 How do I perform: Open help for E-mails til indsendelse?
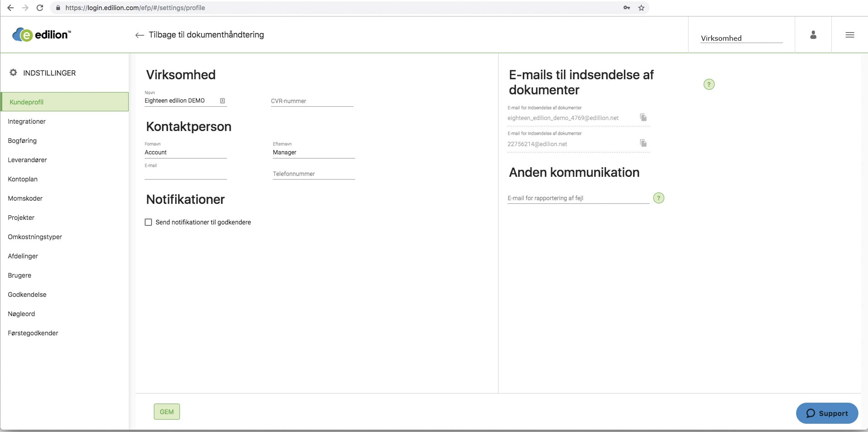(x=709, y=84)
